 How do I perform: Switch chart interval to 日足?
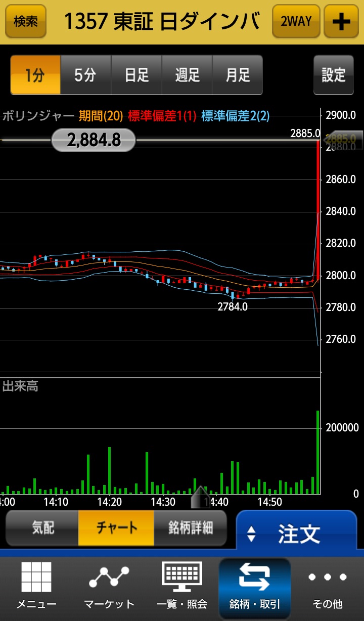tap(136, 75)
